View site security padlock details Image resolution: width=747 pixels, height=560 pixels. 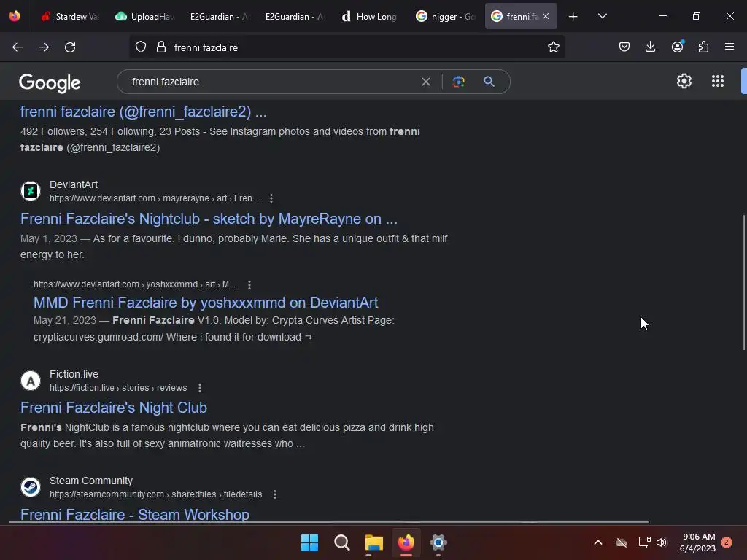pos(161,47)
